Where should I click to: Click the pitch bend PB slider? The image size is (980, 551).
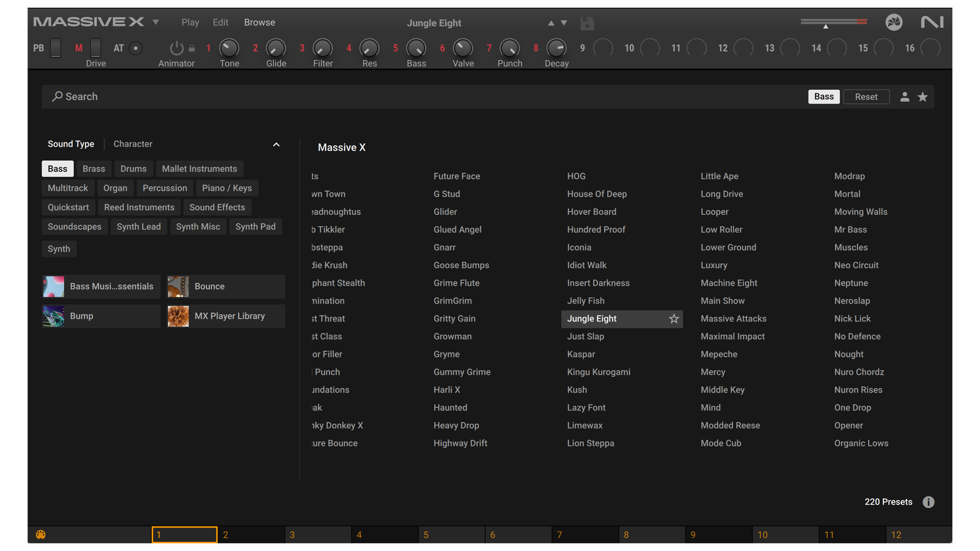(x=56, y=48)
